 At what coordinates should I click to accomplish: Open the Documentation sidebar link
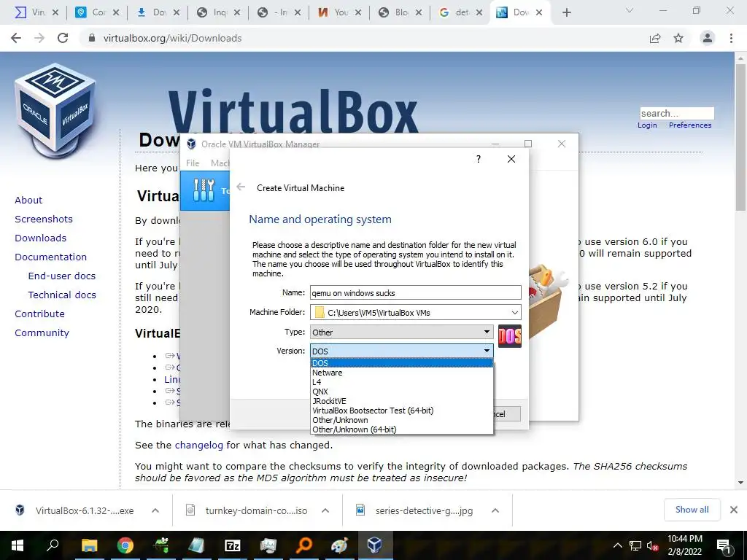[x=50, y=257]
